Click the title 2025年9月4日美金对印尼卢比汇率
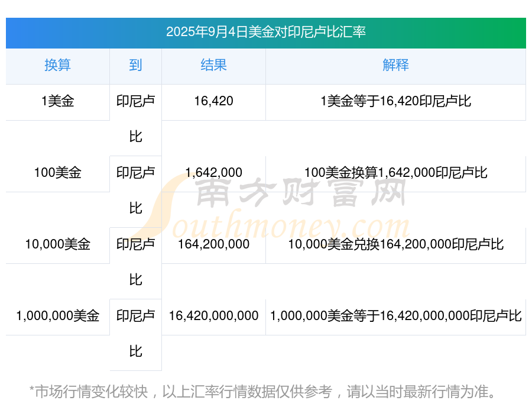Screen dimensions: 532x410 click(x=265, y=32)
